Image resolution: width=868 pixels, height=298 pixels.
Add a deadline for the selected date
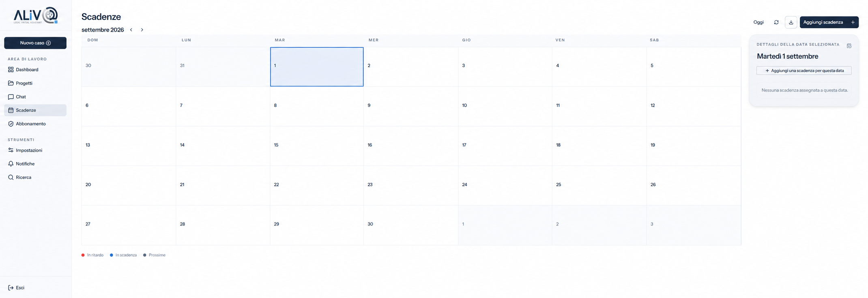[x=804, y=71]
